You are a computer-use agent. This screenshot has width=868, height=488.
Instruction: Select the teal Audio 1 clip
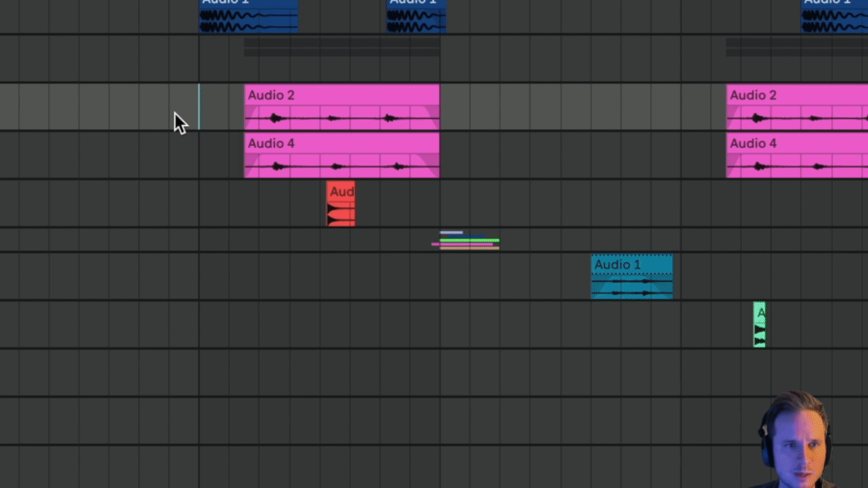[x=632, y=277]
